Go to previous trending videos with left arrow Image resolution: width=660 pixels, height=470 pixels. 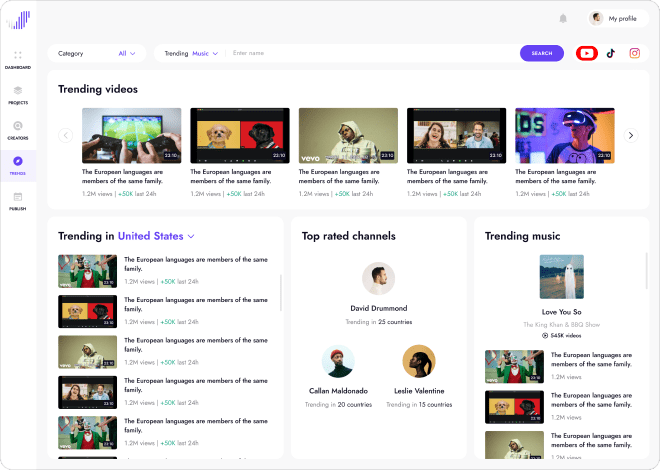(66, 135)
